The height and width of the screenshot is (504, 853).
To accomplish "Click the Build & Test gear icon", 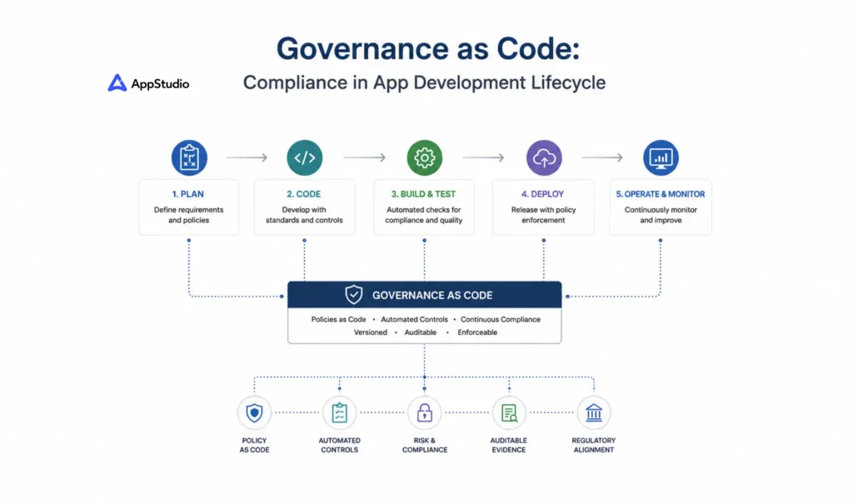I will coord(424,157).
